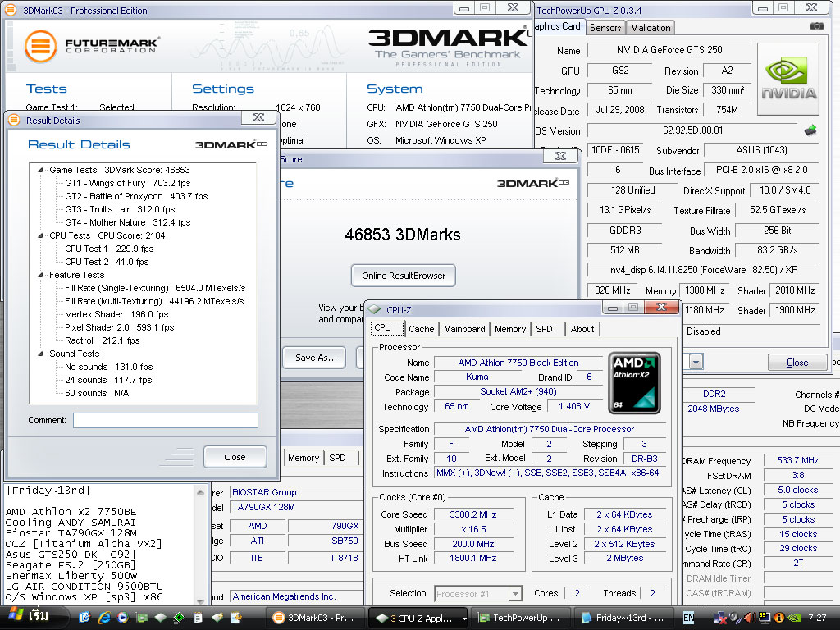Click the GPU-Z screenshot camera icon
Image resolution: width=840 pixels, height=630 pixels.
click(816, 27)
